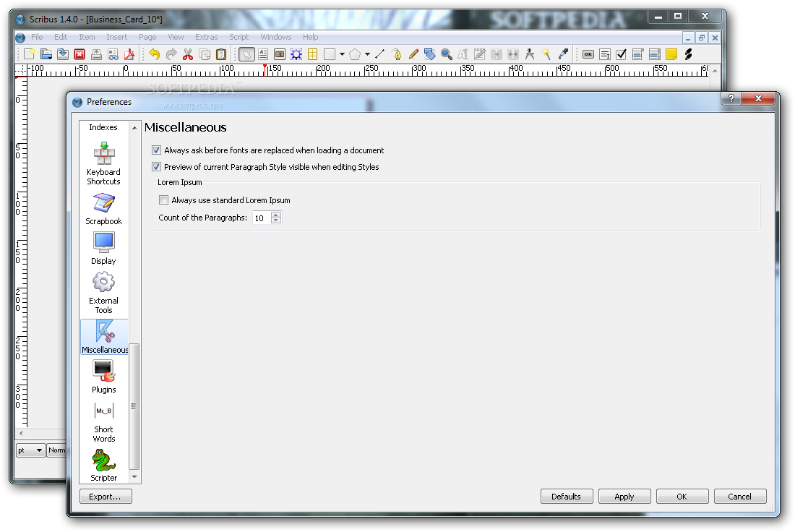Click the Defaults button
This screenshot has height=532, width=795.
pos(567,497)
